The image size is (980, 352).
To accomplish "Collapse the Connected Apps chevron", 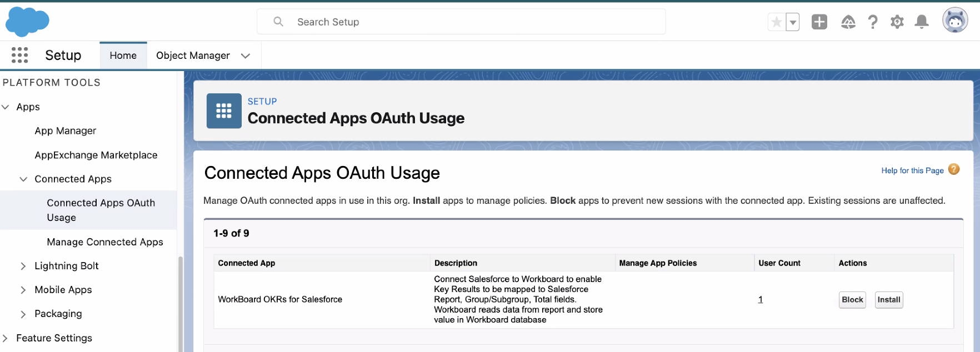I will [23, 179].
